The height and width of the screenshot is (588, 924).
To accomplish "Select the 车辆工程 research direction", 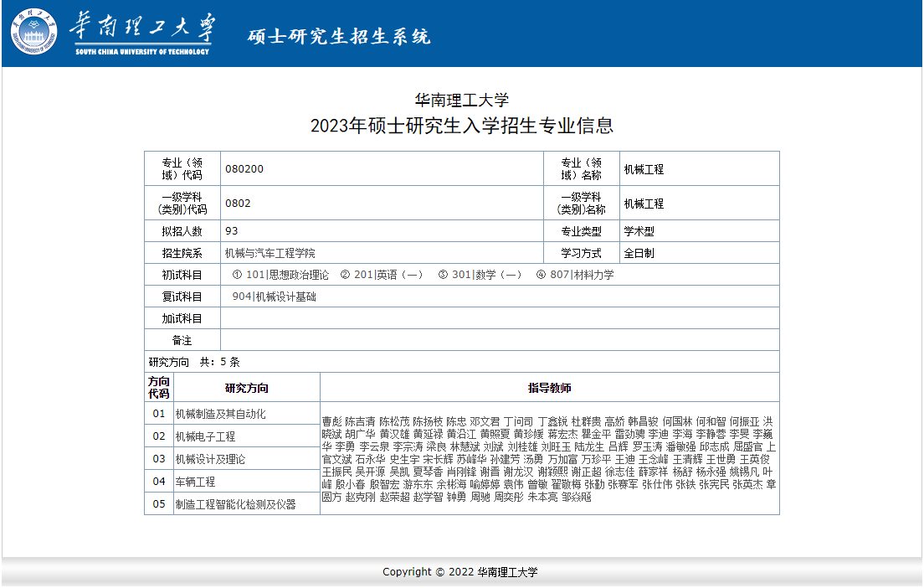I will point(196,482).
